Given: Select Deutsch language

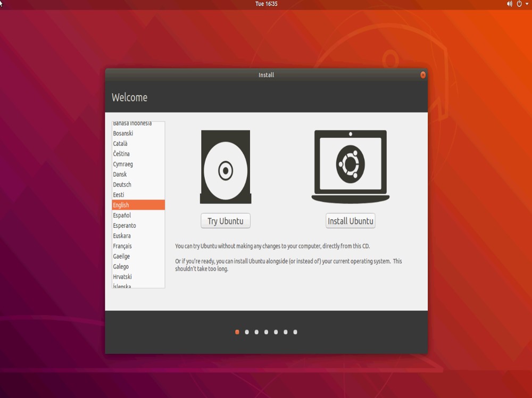Looking at the screenshot, I should click(138, 185).
